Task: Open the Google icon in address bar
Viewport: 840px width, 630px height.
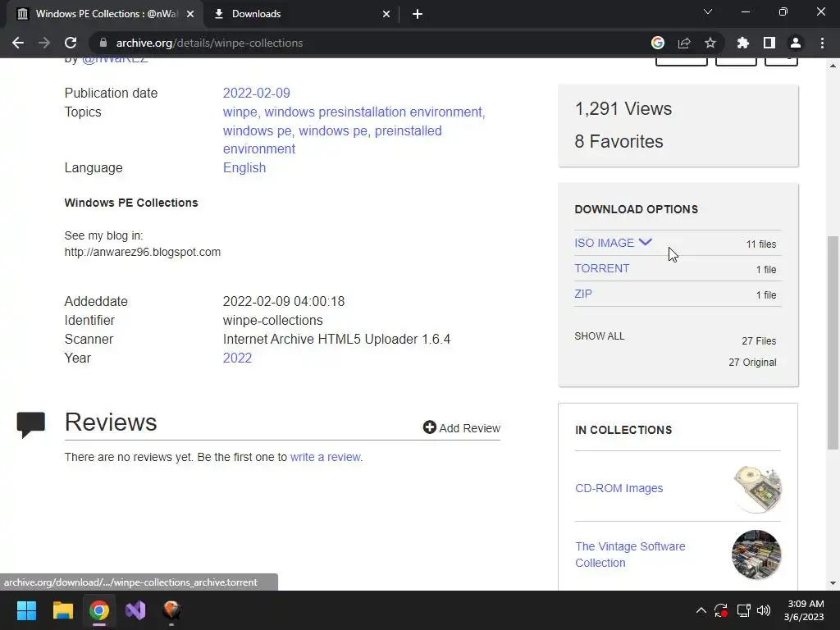Action: [x=658, y=43]
